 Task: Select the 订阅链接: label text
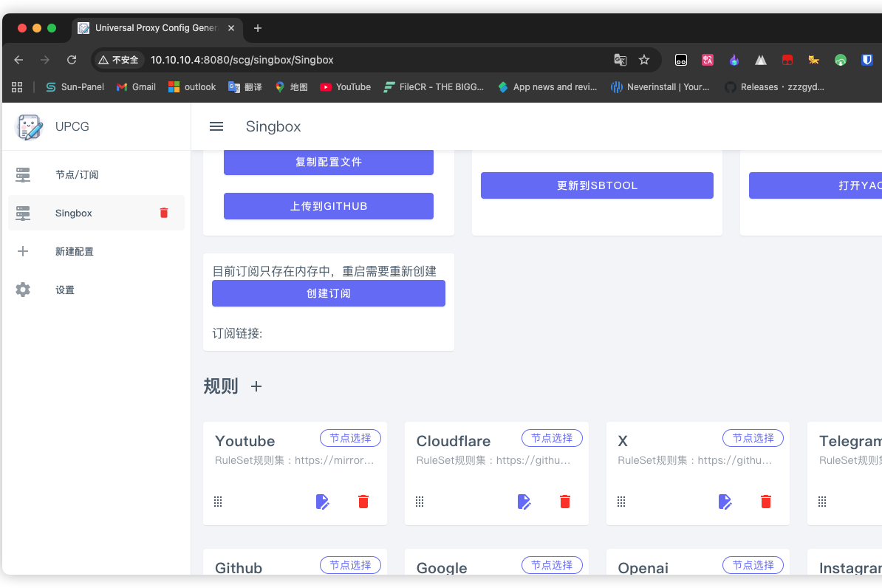[237, 334]
